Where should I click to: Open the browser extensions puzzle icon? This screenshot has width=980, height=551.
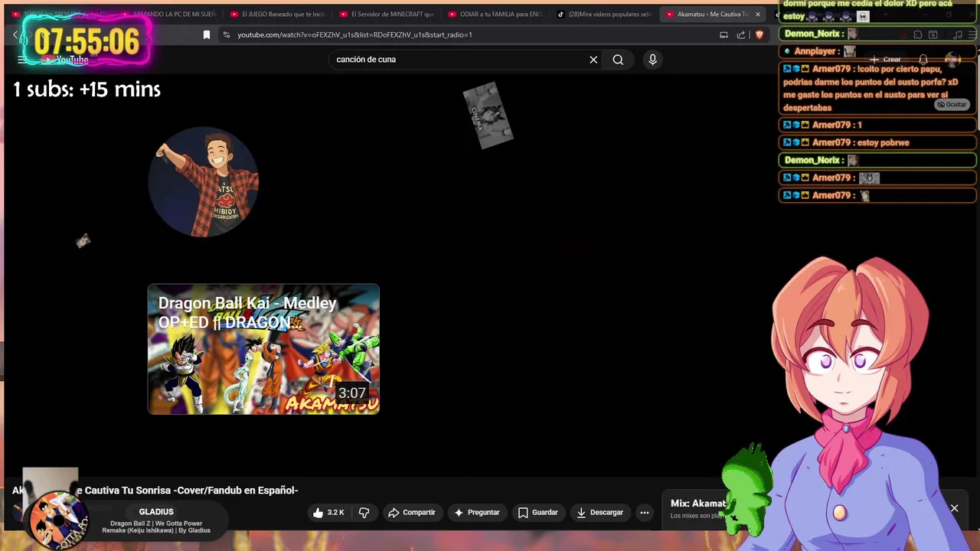pyautogui.click(x=918, y=34)
